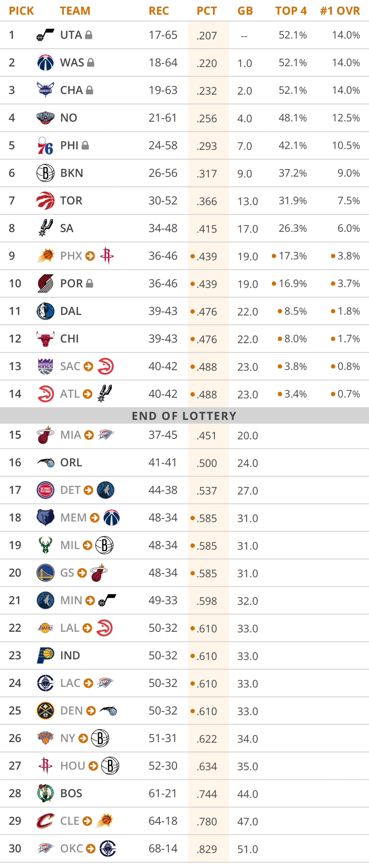Click the GB column header
The width and height of the screenshot is (369, 868).
point(245,11)
